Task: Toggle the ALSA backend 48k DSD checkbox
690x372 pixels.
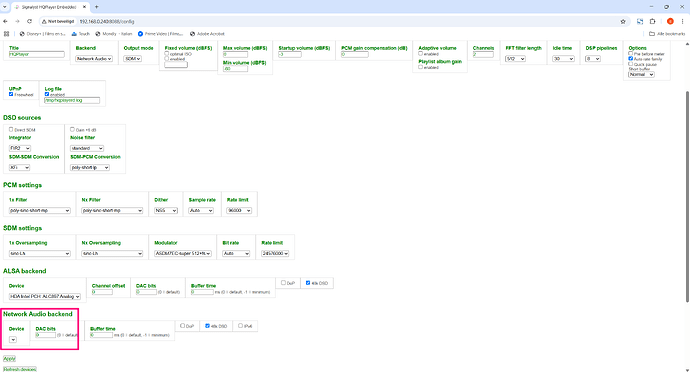Action: pyautogui.click(x=308, y=283)
